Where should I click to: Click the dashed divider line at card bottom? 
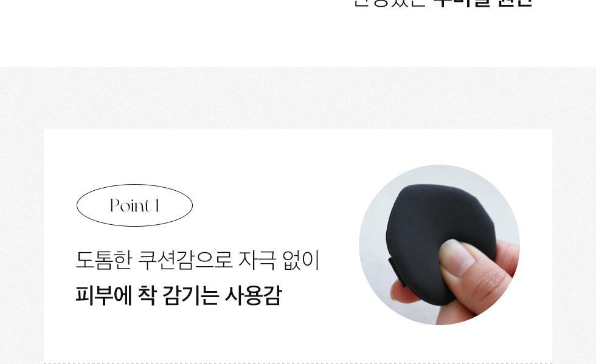298,363
